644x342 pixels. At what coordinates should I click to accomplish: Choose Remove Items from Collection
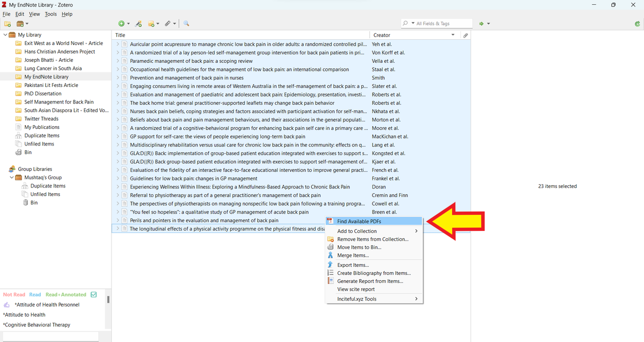(x=375, y=239)
